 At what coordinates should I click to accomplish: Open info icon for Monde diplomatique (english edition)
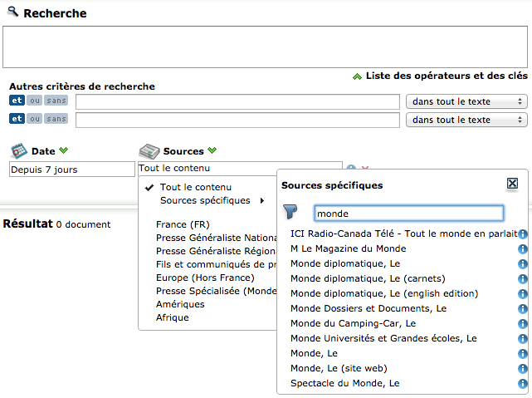[x=523, y=294]
